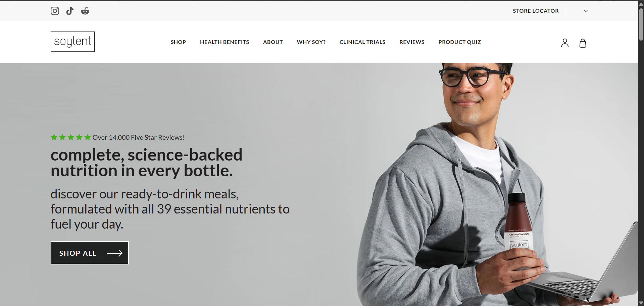Open the shopping bag cart
644x306 pixels.
[x=583, y=43]
